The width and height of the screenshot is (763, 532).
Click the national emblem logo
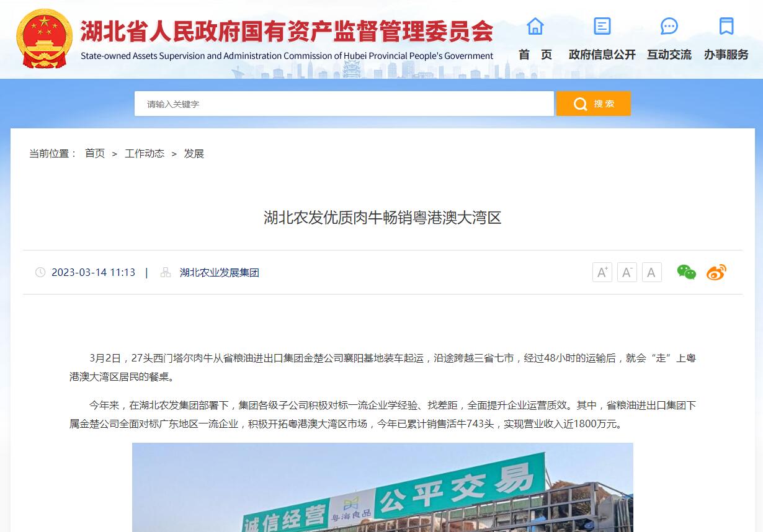45,38
